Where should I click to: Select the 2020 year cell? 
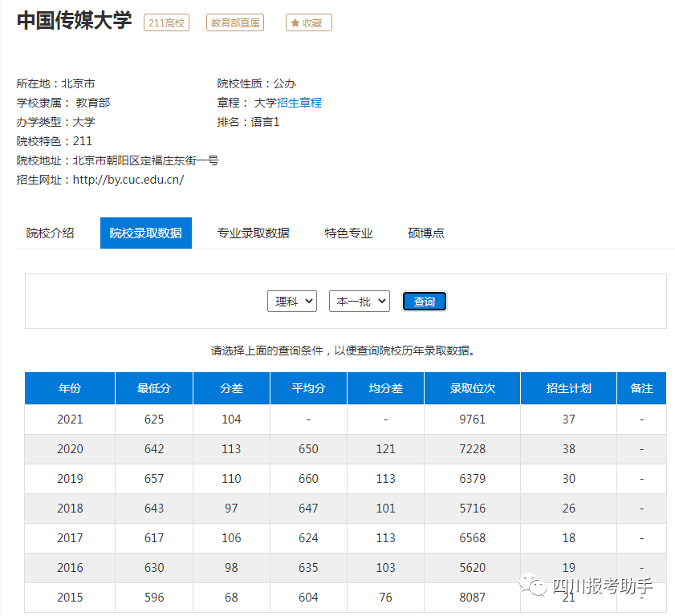click(70, 449)
